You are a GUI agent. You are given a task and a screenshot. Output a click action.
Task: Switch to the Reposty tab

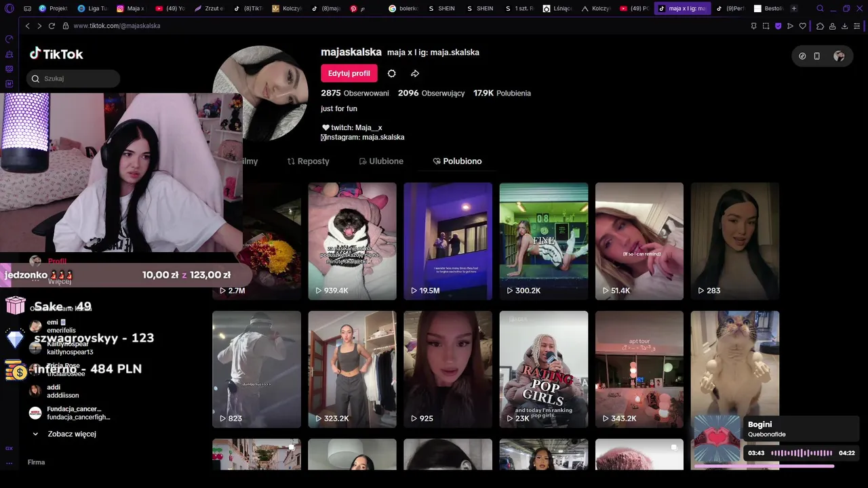(309, 161)
